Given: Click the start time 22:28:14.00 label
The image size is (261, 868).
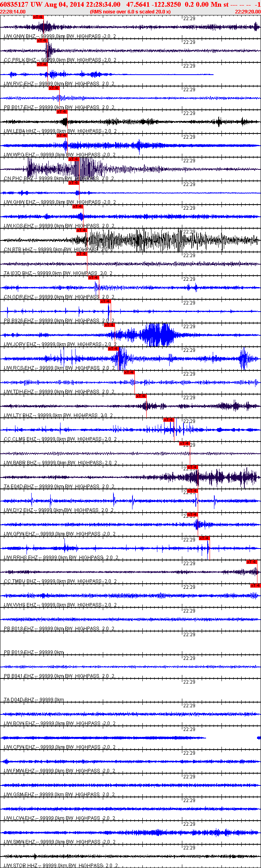Looking at the screenshot, I should (13, 12).
